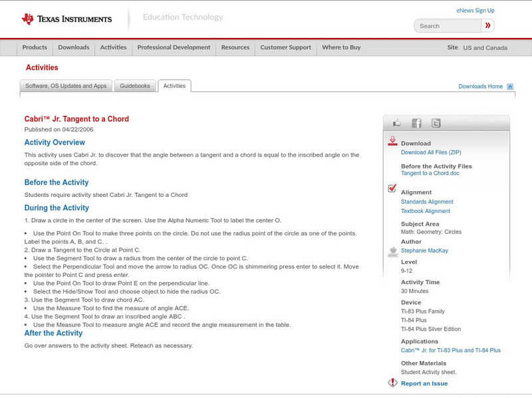Switch to the Guidebooks tab
532x398 pixels.
[136, 86]
